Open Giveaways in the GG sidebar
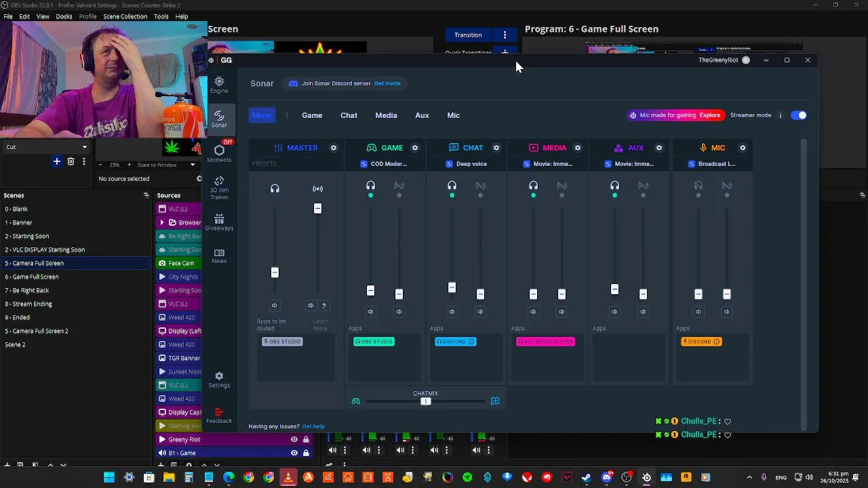868x488 pixels. point(219,222)
